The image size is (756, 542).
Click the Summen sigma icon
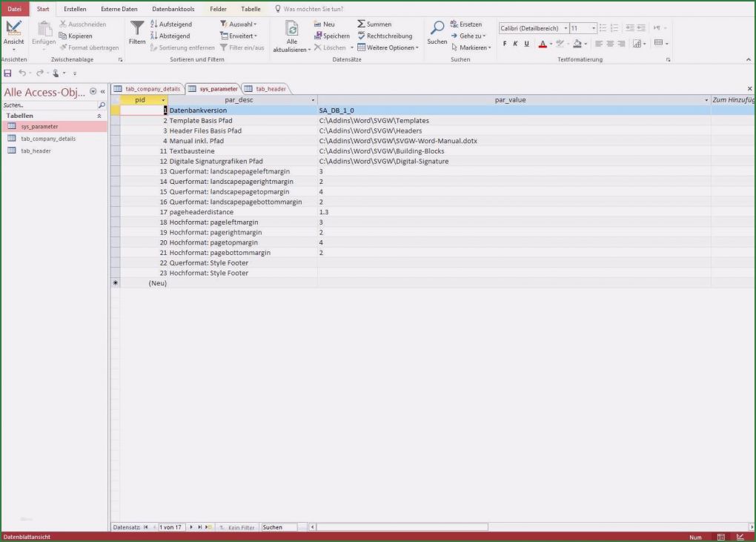(361, 24)
